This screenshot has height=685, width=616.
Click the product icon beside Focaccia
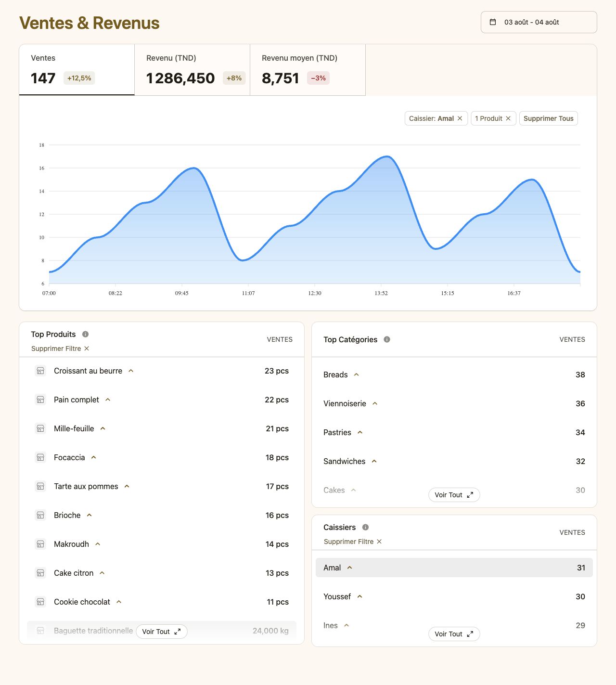click(x=40, y=457)
